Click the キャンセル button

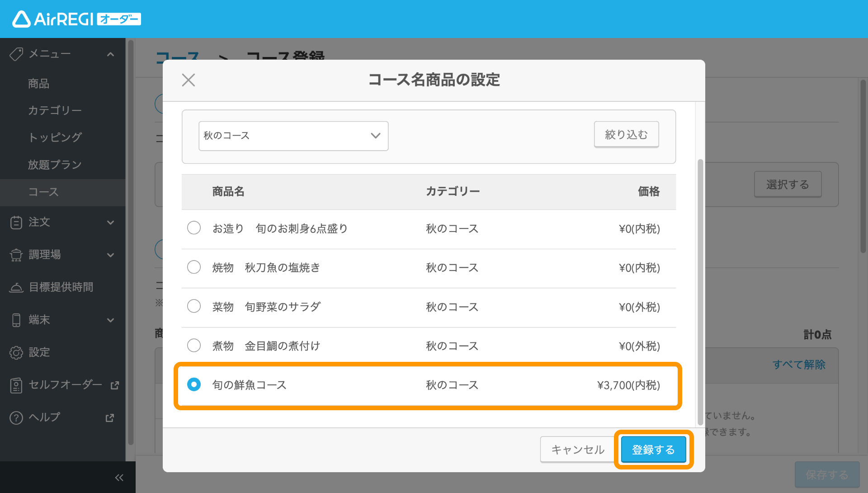[x=578, y=450]
